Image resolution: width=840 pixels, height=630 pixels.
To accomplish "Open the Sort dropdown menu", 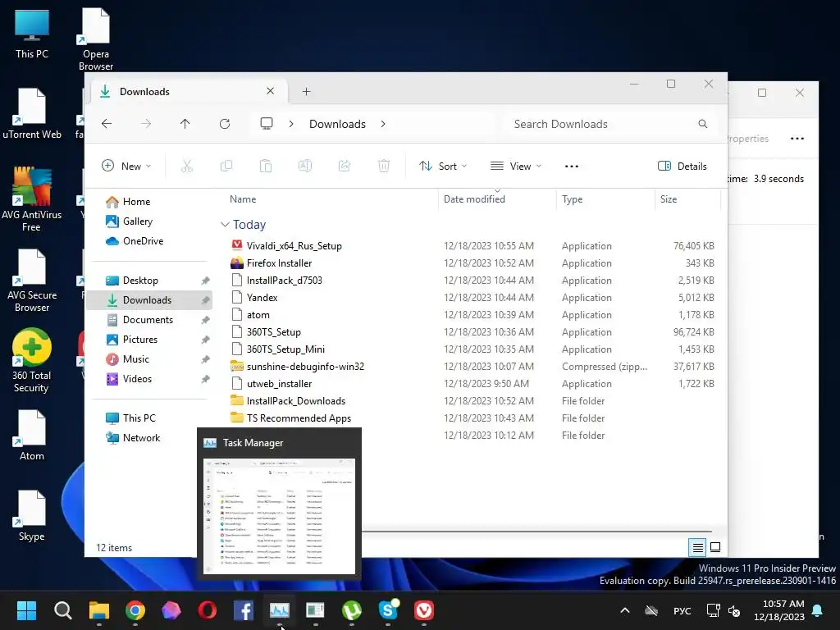I will pyautogui.click(x=442, y=166).
